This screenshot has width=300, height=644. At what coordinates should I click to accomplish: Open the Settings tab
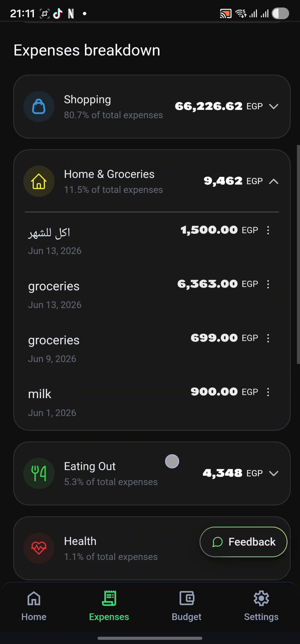[261, 606]
